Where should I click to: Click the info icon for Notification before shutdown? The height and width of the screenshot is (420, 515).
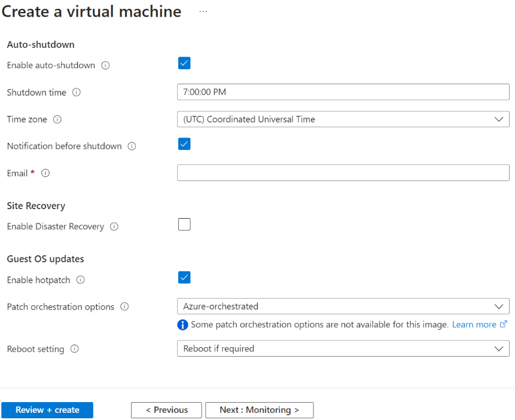[x=132, y=146]
